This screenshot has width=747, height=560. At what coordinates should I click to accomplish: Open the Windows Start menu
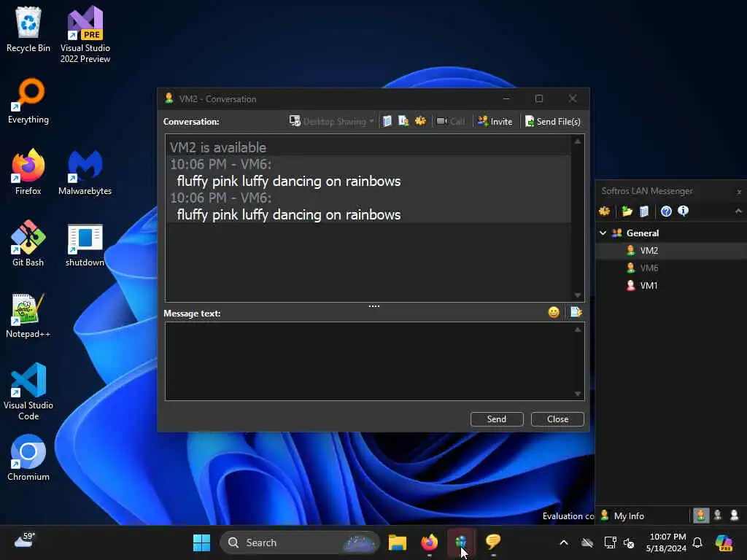click(x=201, y=542)
